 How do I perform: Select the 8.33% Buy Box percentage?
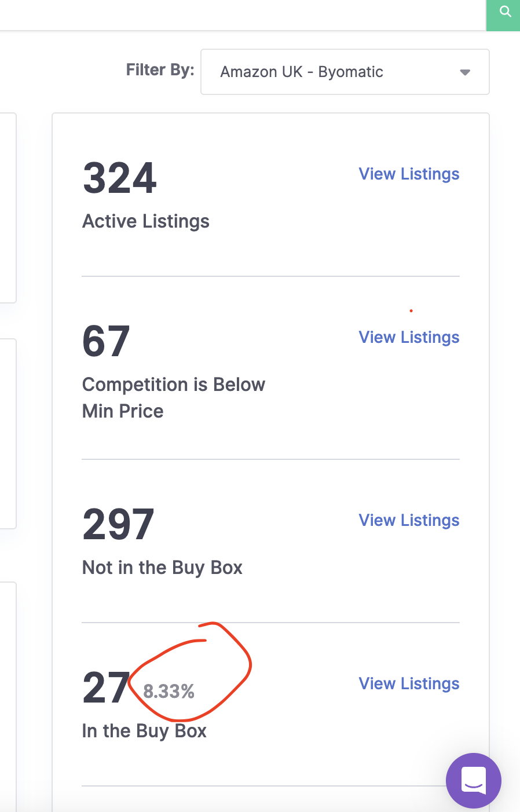pos(169,691)
